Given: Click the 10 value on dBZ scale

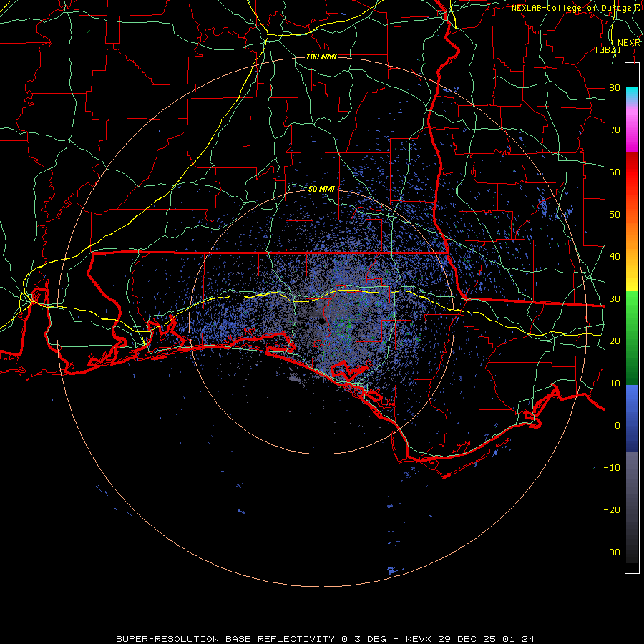Looking at the screenshot, I should click(615, 384).
